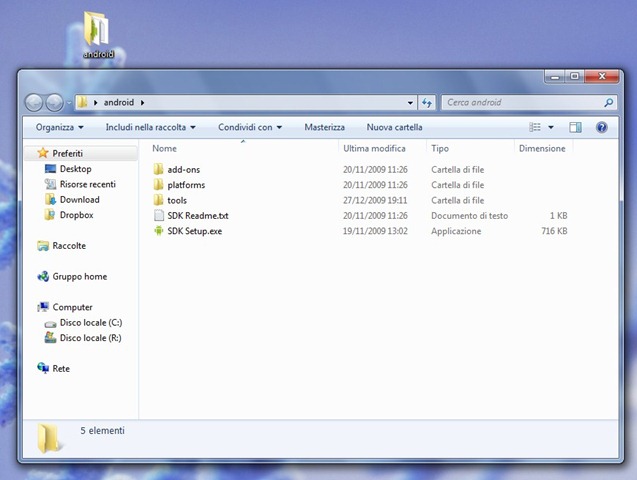Click the Rete network icon
Image resolution: width=637 pixels, height=480 pixels.
coord(43,368)
